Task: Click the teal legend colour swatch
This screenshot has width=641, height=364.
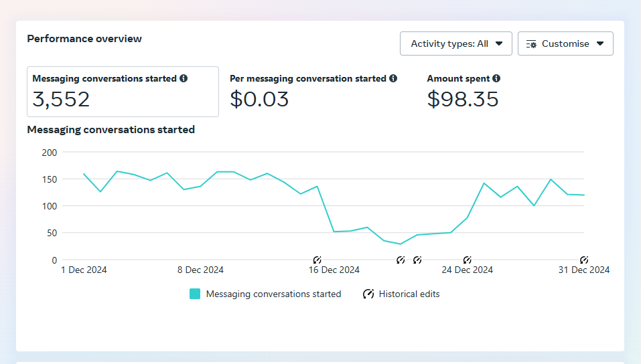Action: [x=195, y=294]
